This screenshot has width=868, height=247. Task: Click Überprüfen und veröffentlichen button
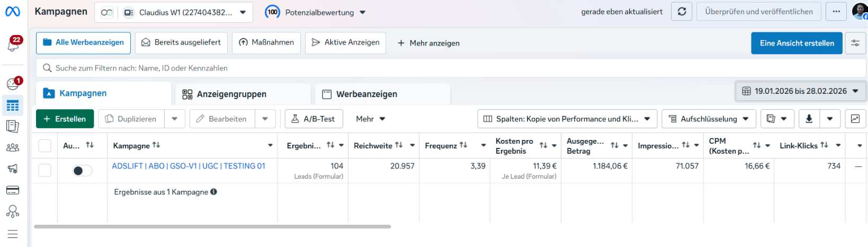pos(759,12)
